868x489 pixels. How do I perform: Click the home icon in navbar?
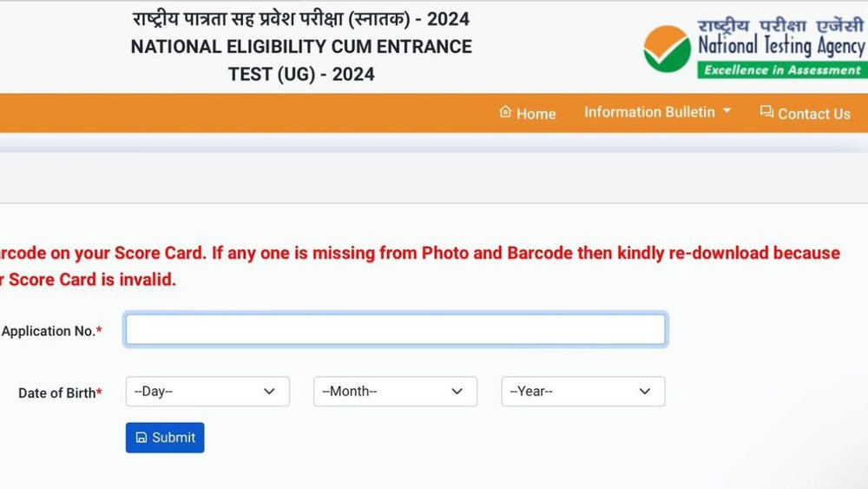[505, 112]
